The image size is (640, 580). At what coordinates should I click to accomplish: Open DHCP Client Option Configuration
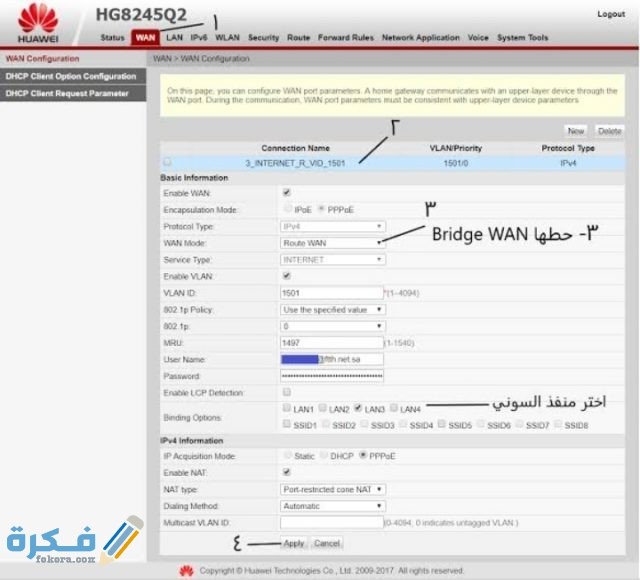(73, 76)
